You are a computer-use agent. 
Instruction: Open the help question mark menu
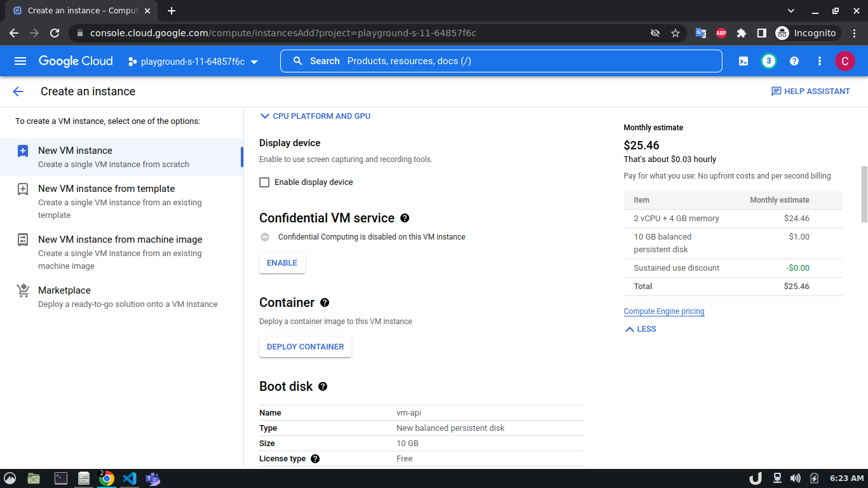click(x=794, y=61)
